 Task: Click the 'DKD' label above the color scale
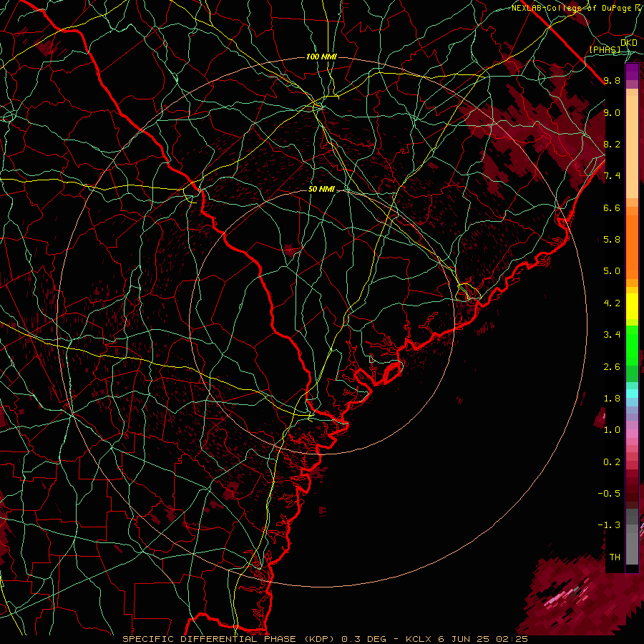pyautogui.click(x=629, y=43)
